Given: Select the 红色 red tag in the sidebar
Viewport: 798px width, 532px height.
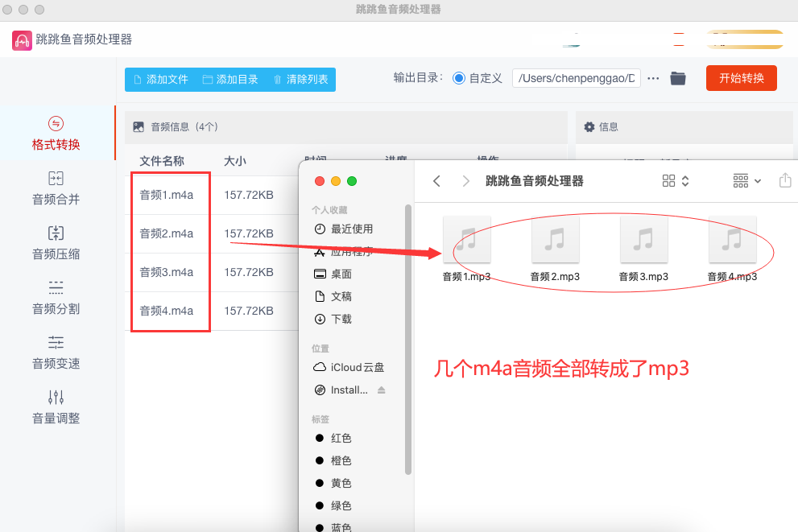Looking at the screenshot, I should point(341,438).
